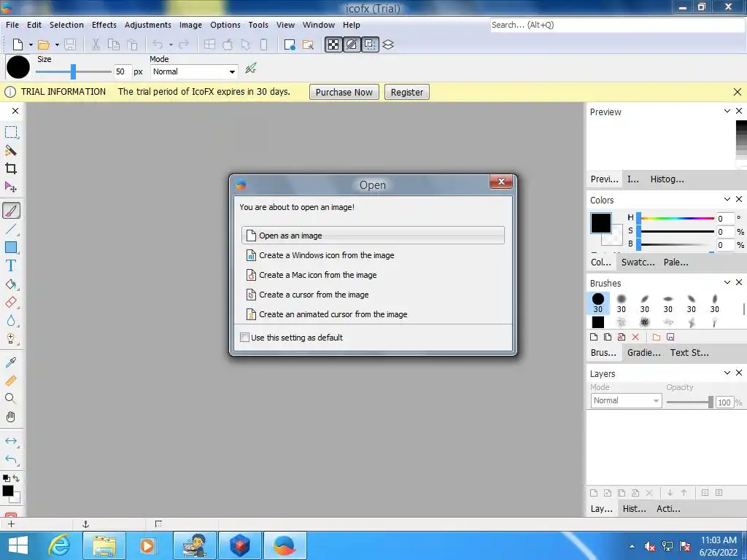Click the Cut scissors toolbar icon
Screen dimensions: 747x560
point(96,44)
